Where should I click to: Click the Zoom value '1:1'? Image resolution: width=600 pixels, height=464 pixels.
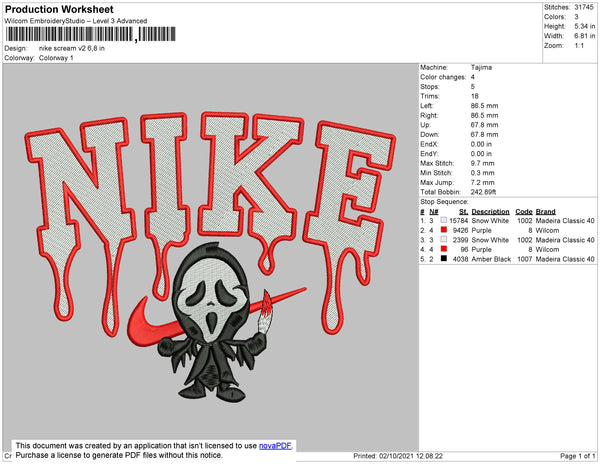pyautogui.click(x=579, y=46)
